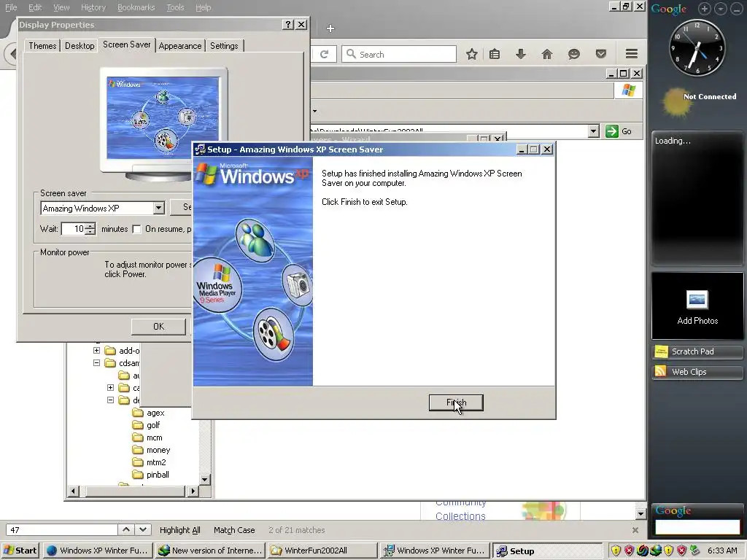This screenshot has width=747, height=560.
Task: Open the Themes tab
Action: pyautogui.click(x=42, y=46)
